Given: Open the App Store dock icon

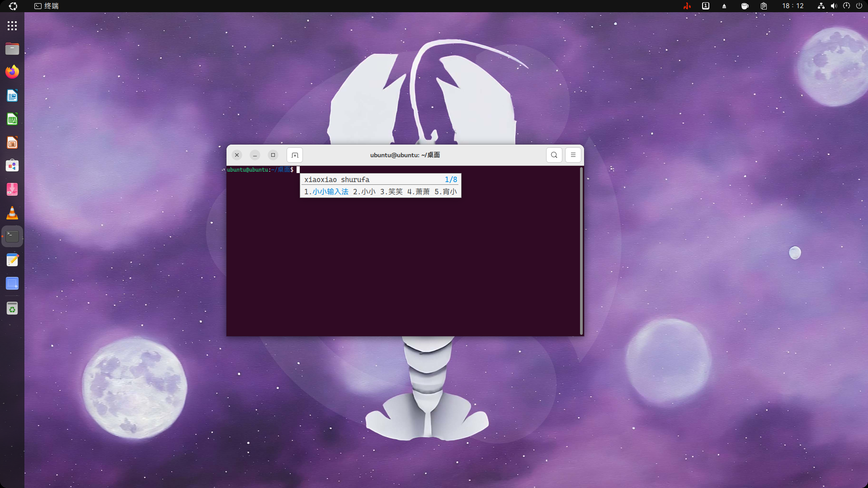Looking at the screenshot, I should tap(12, 166).
